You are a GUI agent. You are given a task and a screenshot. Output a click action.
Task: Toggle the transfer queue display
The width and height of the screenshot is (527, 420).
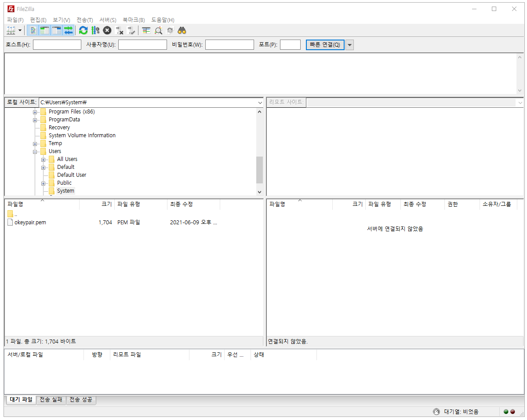pyautogui.click(x=68, y=31)
